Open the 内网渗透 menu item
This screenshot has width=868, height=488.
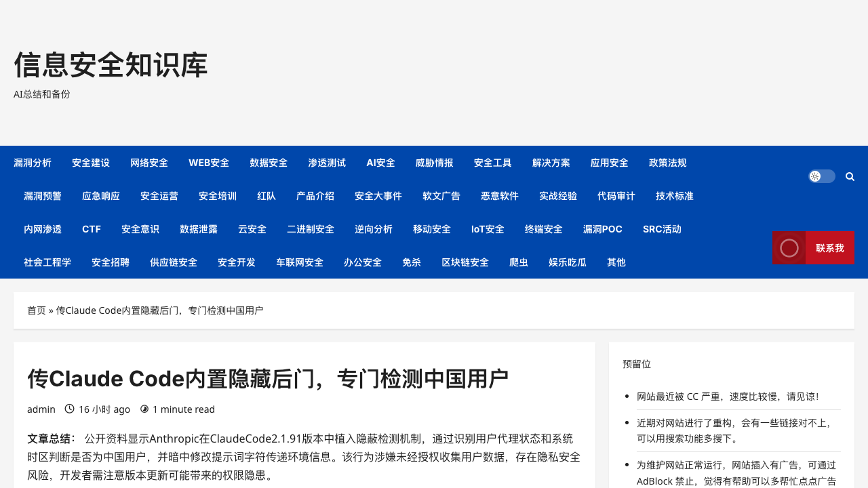coord(43,229)
